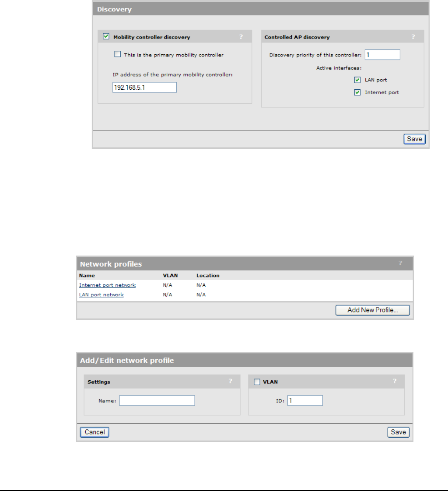Toggle Mobility controller discovery checkbox
This screenshot has height=491, width=448.
(x=106, y=36)
